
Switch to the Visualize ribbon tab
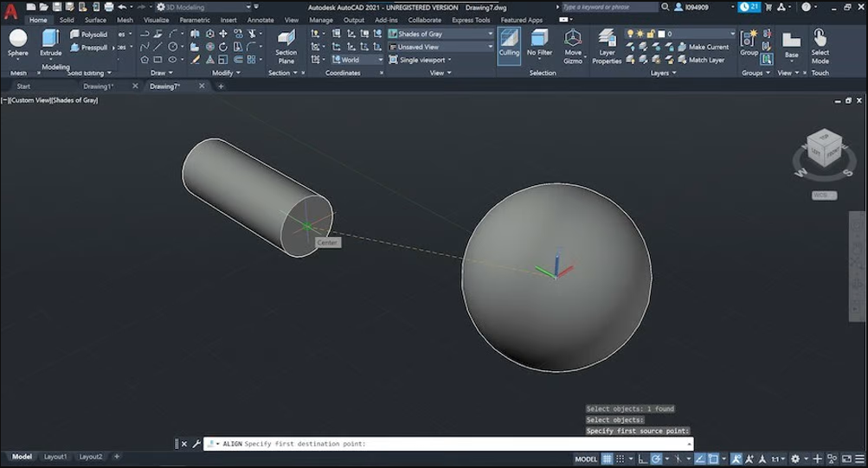(156, 20)
